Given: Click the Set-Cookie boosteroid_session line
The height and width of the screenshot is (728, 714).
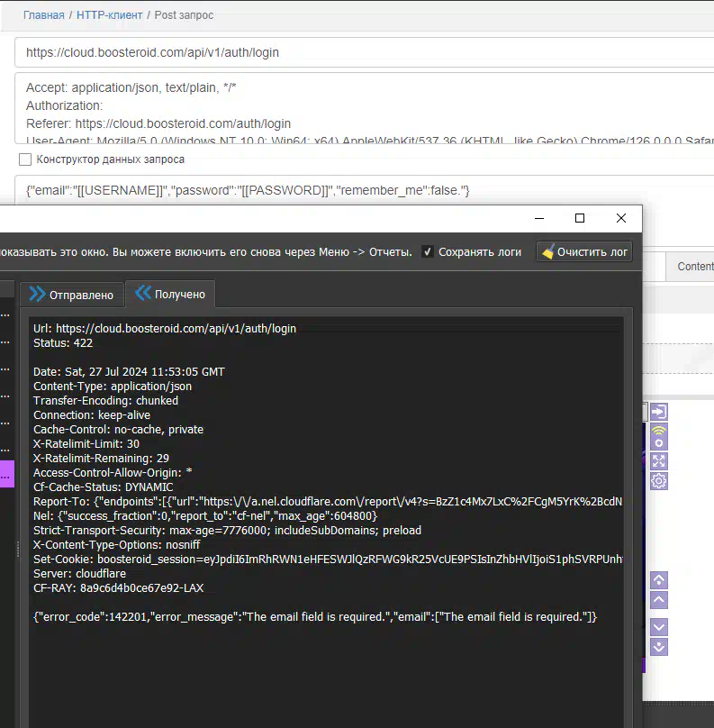Looking at the screenshot, I should point(328,559).
